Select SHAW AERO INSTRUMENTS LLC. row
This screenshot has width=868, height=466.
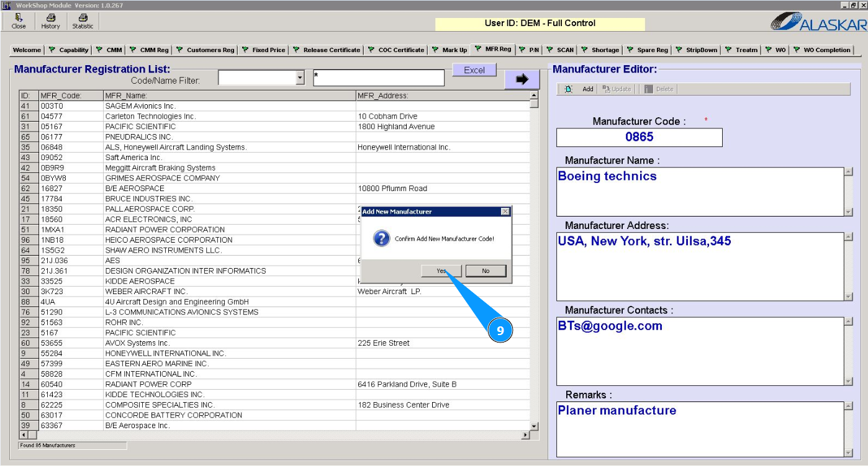click(274, 250)
